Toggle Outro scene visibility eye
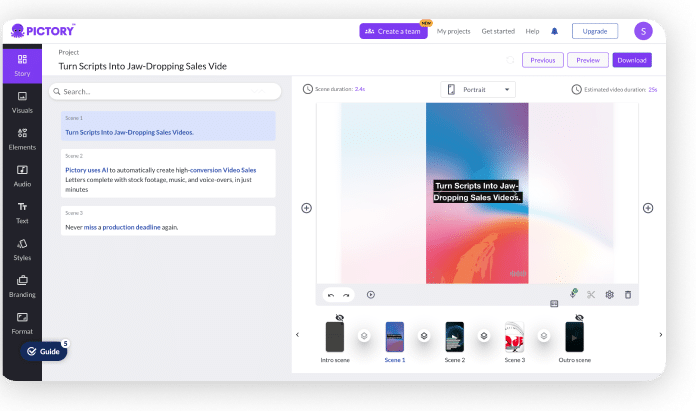Screen dimensions: 696x411 [x=579, y=318]
